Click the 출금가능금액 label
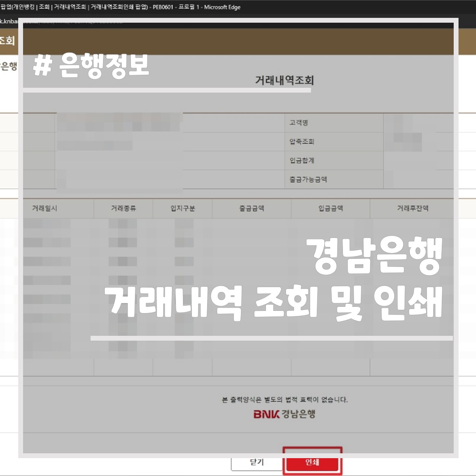 pyautogui.click(x=308, y=180)
